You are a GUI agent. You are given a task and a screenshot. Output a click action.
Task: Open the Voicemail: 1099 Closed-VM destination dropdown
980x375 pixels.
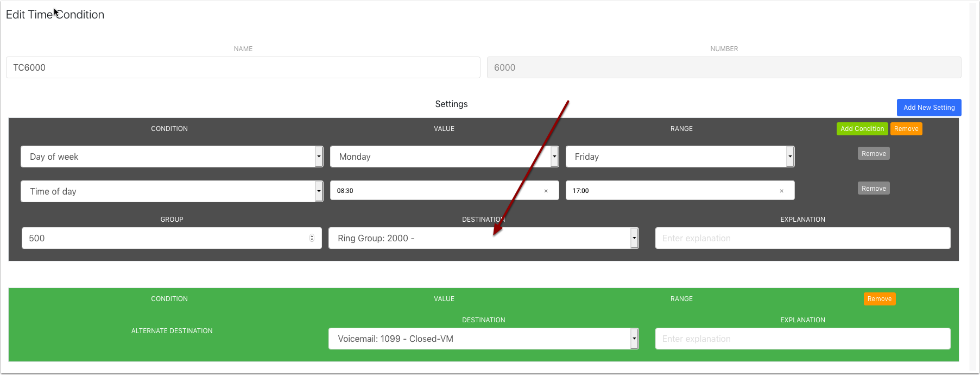(634, 339)
